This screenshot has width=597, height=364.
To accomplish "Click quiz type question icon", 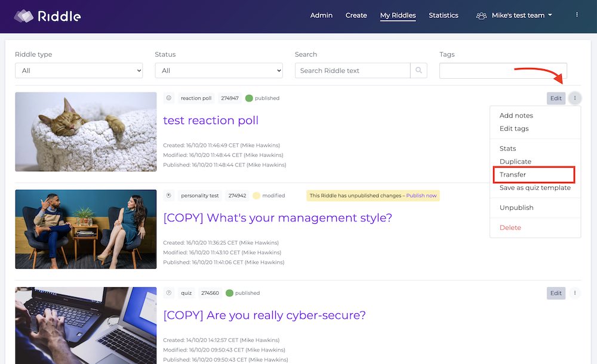I will coord(169,293).
